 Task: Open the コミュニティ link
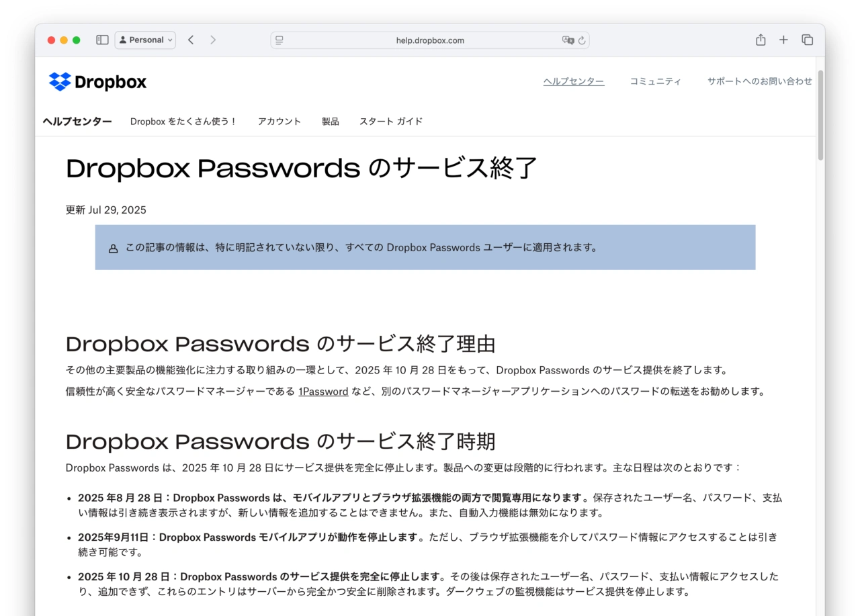[655, 81]
